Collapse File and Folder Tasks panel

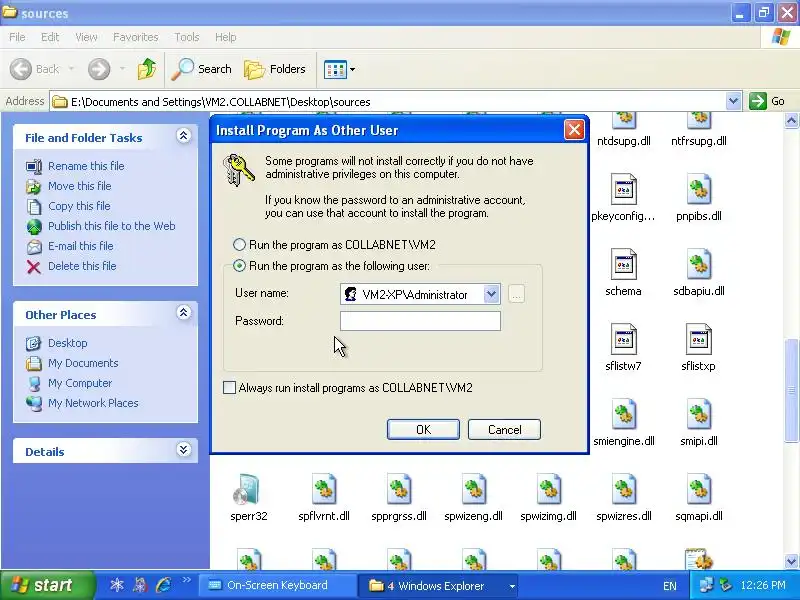coord(183,136)
